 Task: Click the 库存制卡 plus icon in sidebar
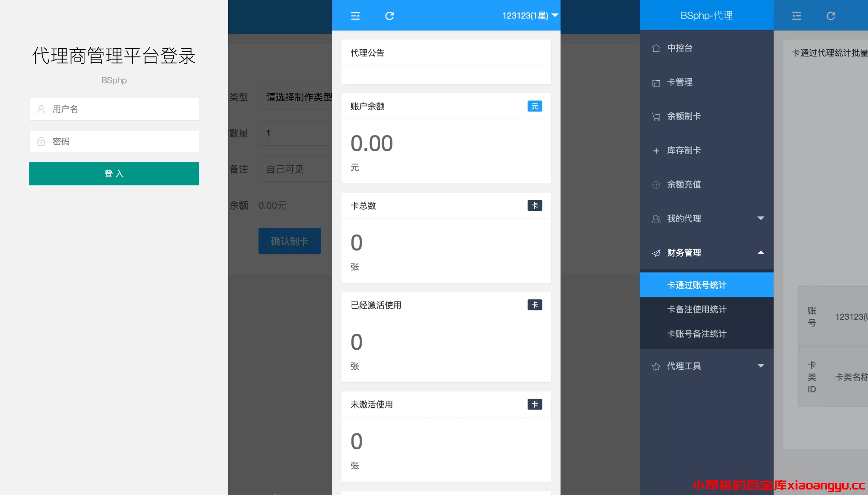(x=657, y=150)
